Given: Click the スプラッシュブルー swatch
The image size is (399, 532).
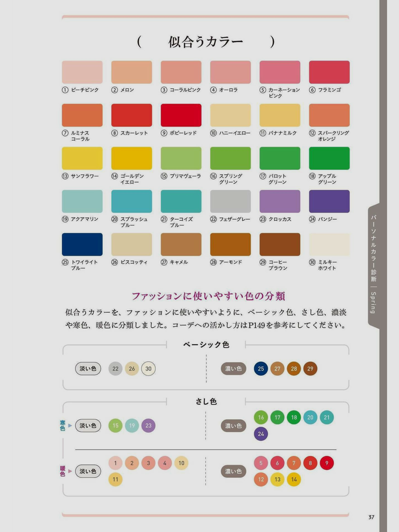Looking at the screenshot, I should tap(131, 201).
